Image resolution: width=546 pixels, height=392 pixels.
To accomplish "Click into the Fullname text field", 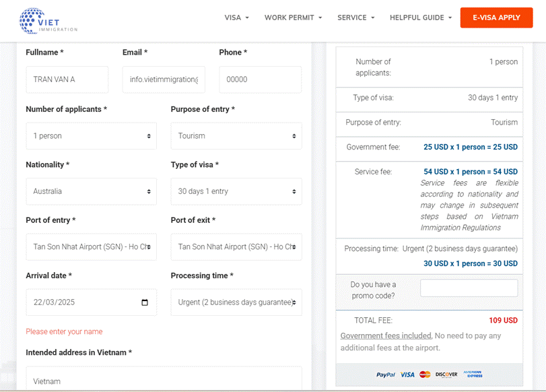I will click(x=67, y=79).
